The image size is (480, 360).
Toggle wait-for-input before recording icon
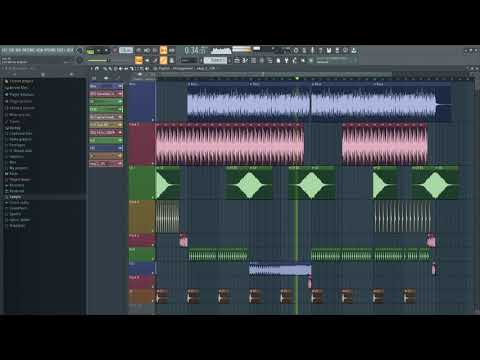tap(147, 51)
